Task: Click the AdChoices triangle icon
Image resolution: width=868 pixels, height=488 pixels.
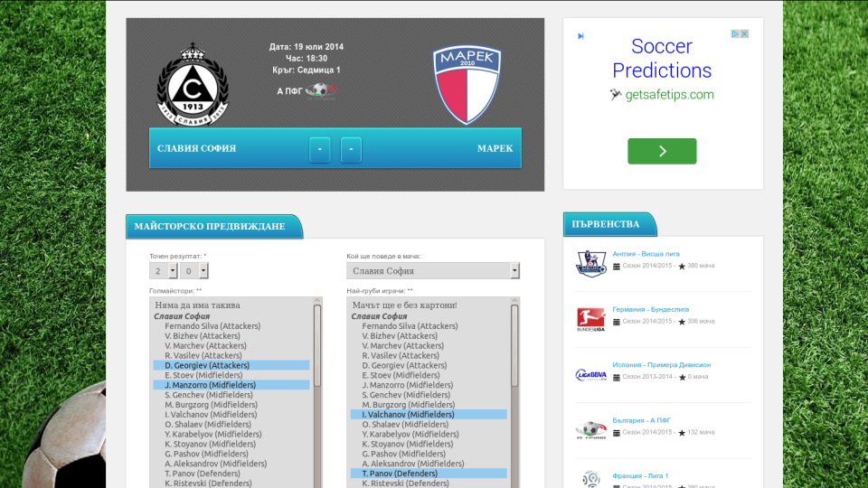Action: point(735,33)
